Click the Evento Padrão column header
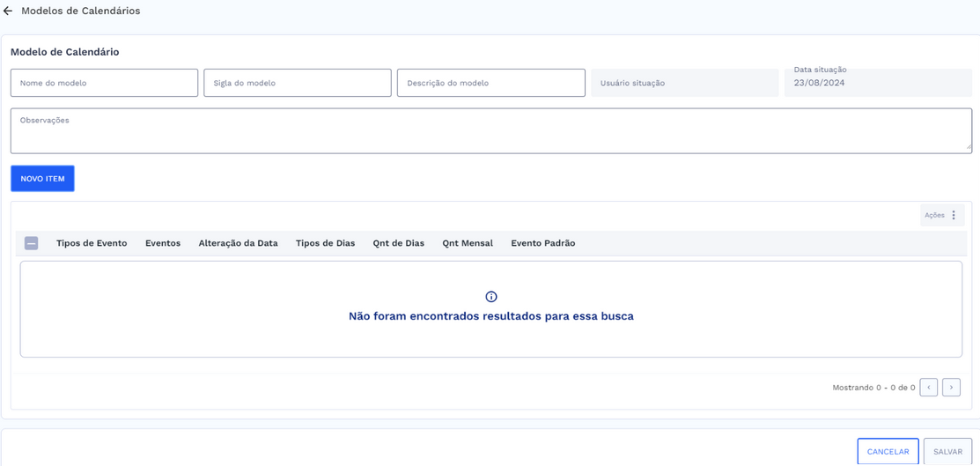Viewport: 980px width, 466px height. 542,243
